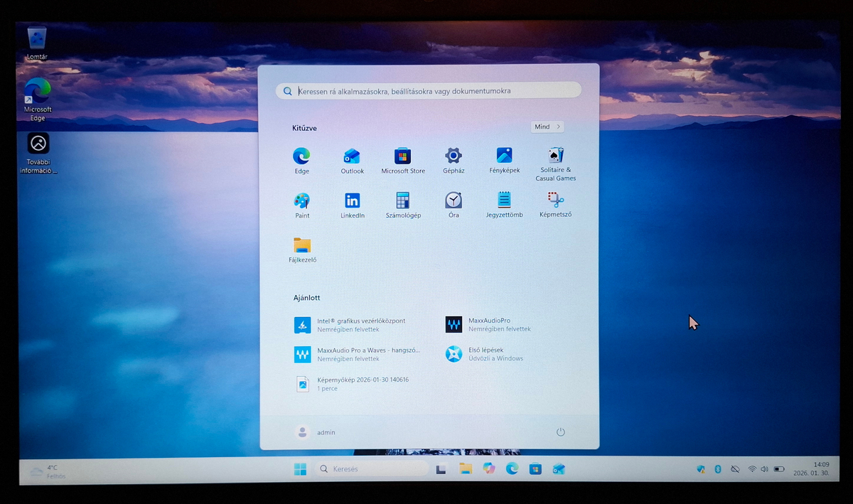Viewport: 853px width, 504px height.
Task: Open the Paint app
Action: point(301,205)
